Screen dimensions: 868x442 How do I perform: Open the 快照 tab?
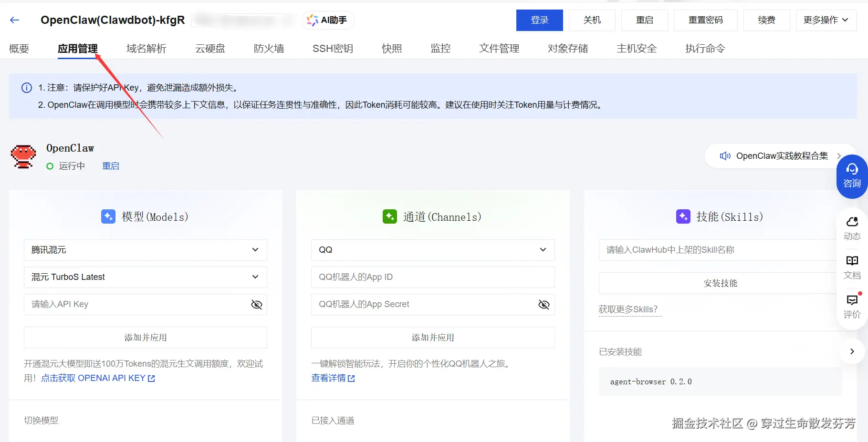click(x=392, y=49)
